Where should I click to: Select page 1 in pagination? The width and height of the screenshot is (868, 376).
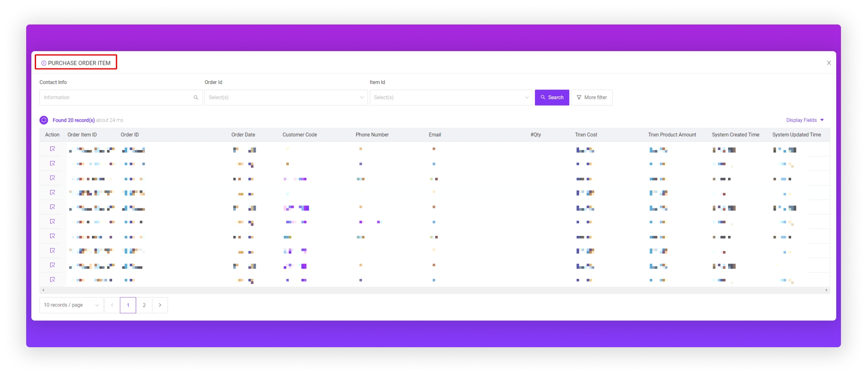[128, 305]
